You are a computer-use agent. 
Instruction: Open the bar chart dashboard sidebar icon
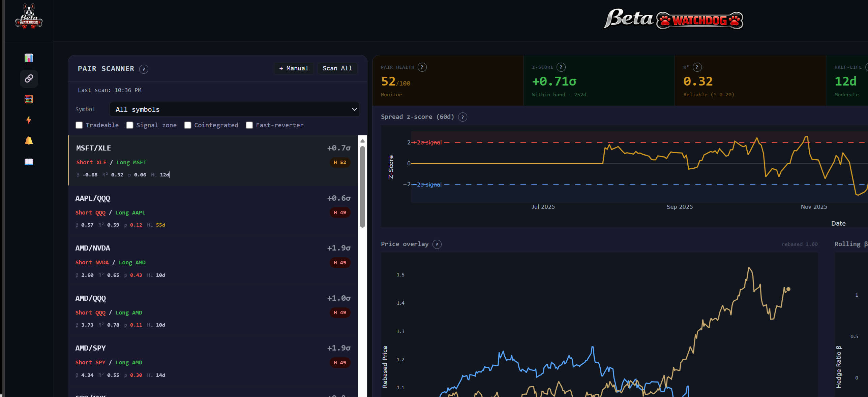click(x=29, y=58)
